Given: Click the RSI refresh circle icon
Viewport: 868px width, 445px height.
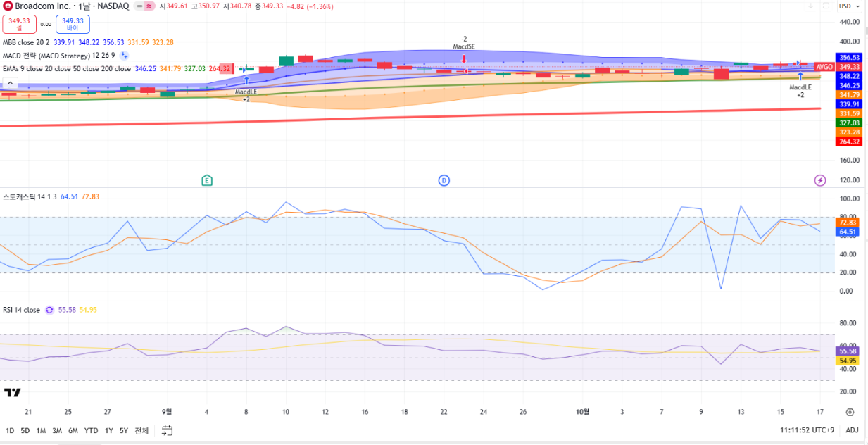Looking at the screenshot, I should pos(49,310).
